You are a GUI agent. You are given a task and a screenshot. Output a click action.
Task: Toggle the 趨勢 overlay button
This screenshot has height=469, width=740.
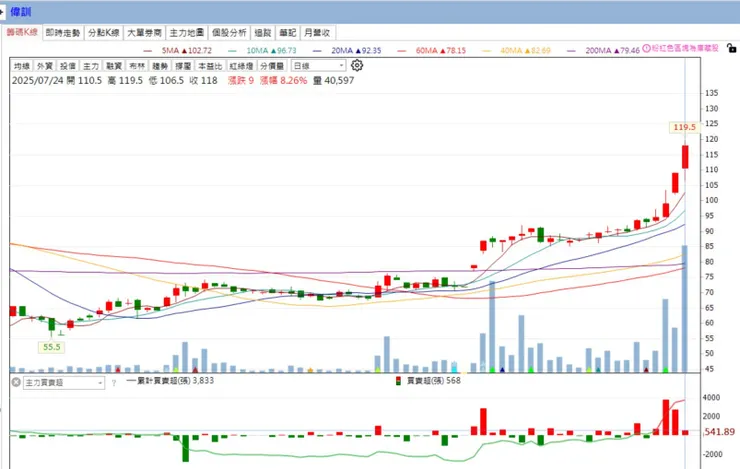(x=160, y=66)
